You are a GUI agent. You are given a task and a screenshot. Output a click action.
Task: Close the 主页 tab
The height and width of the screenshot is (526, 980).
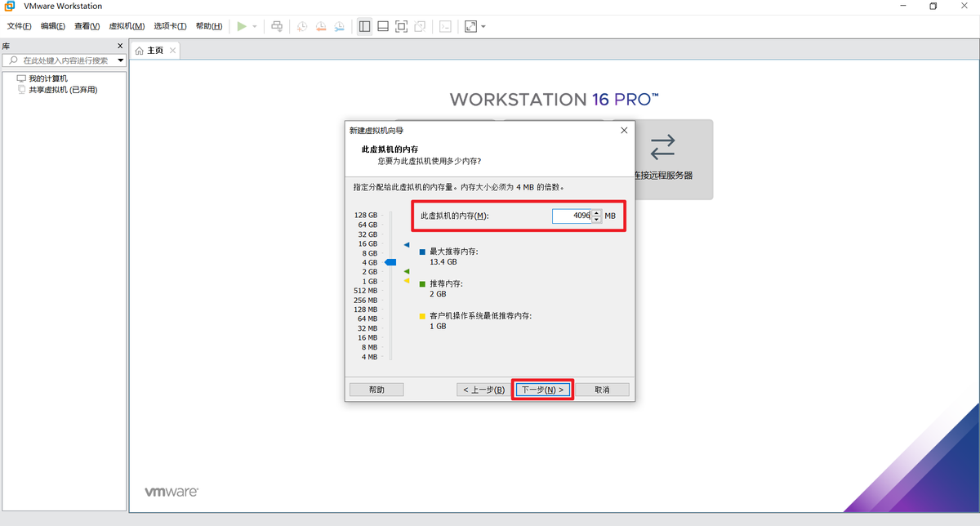point(172,51)
